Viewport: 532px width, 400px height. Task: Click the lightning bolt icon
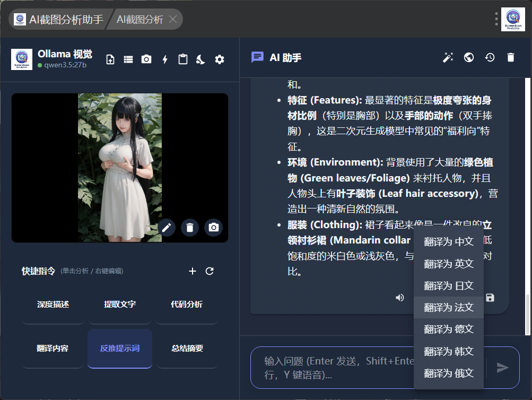pyautogui.click(x=165, y=59)
